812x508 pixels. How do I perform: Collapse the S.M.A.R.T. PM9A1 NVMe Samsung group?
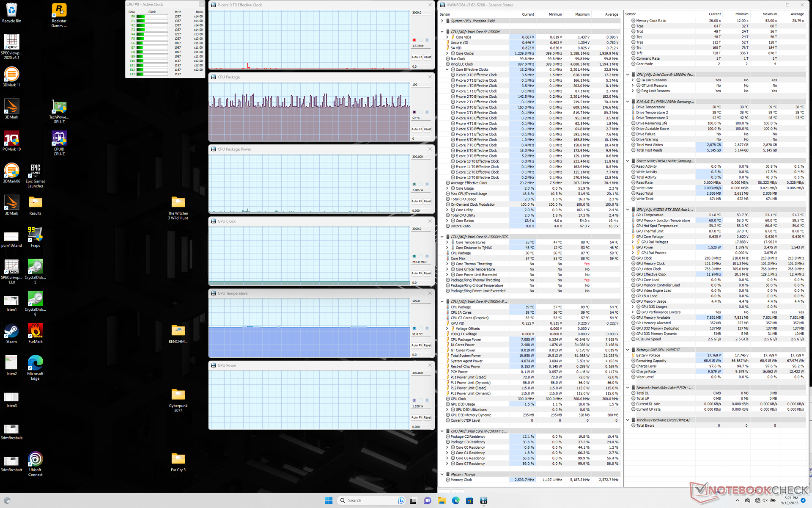click(x=628, y=102)
